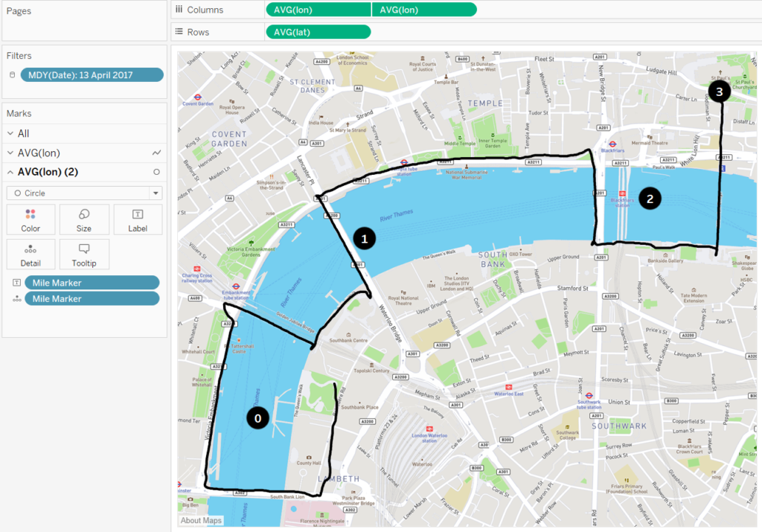The image size is (762, 532).
Task: Select mile marker 3 on the map
Action: (720, 92)
